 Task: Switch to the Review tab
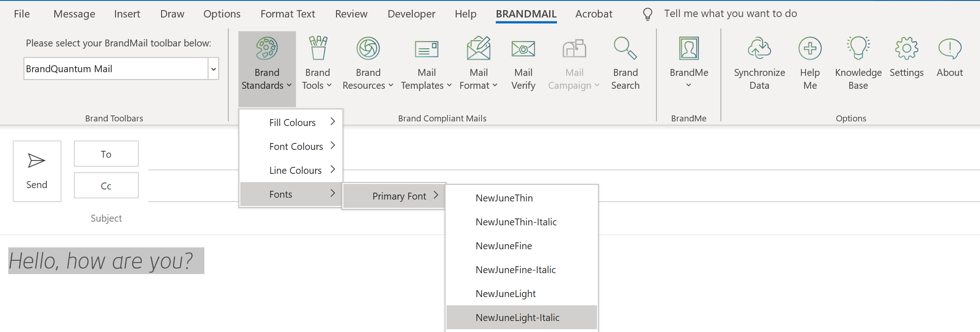pyautogui.click(x=351, y=14)
